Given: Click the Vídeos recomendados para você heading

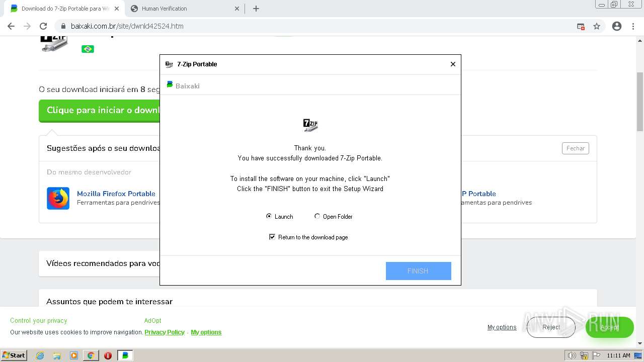Looking at the screenshot, I should (103, 263).
